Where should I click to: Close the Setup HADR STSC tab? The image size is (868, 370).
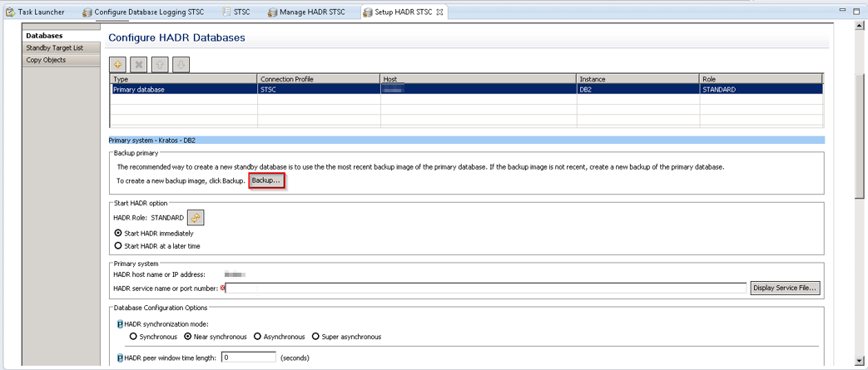[441, 12]
